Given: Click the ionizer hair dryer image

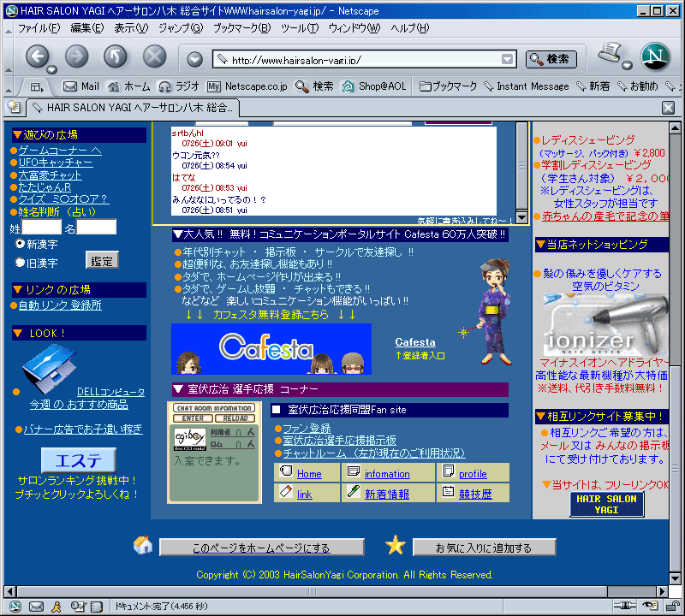Looking at the screenshot, I should [605, 325].
